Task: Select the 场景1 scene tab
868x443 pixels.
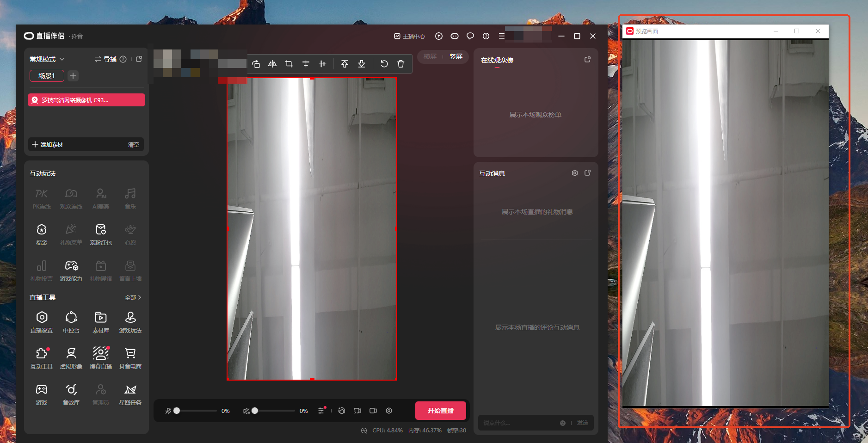Action: 47,76
